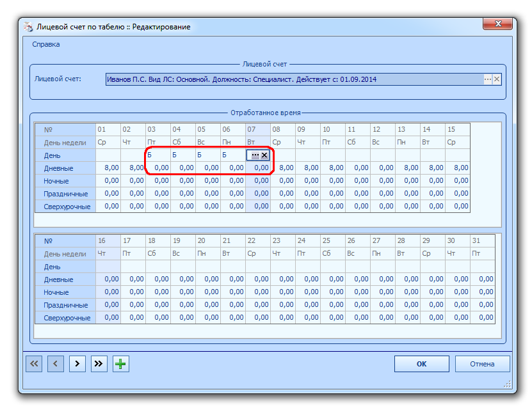Select Праздничные value for day 05
Screen dimensions: 532x408
click(208, 194)
